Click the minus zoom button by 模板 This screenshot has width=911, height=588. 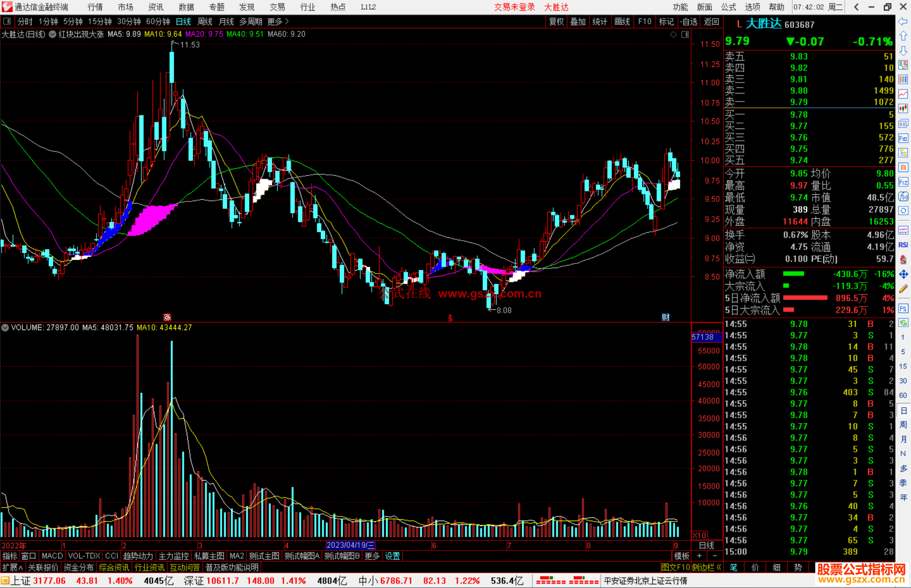coord(714,556)
